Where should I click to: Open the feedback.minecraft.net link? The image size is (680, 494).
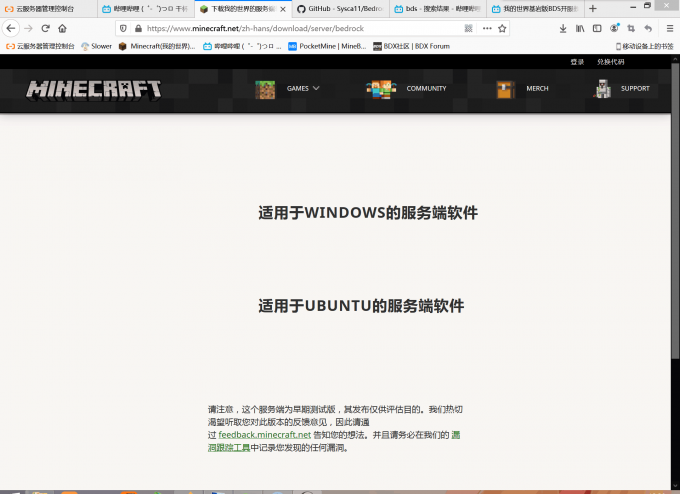pos(265,435)
